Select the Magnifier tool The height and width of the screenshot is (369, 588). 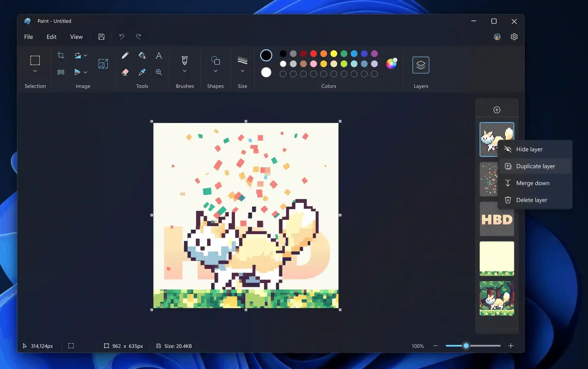click(159, 72)
